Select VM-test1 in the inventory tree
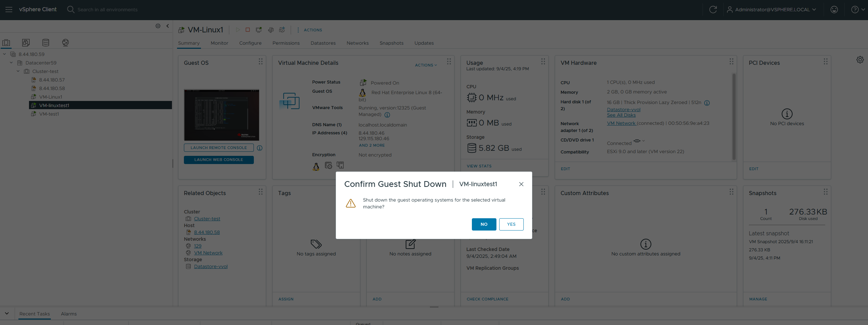Image resolution: width=868 pixels, height=325 pixels. pos(49,114)
